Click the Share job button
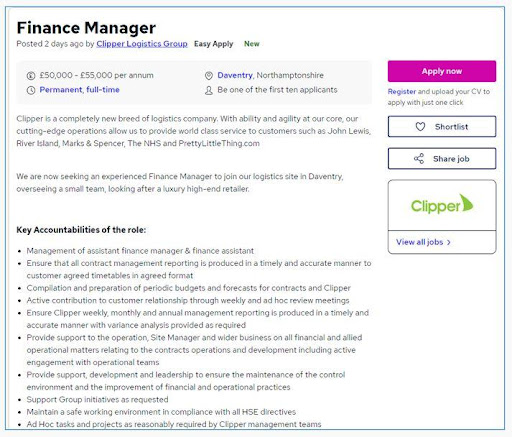Screen dimensions: 512x437 (x=442, y=159)
